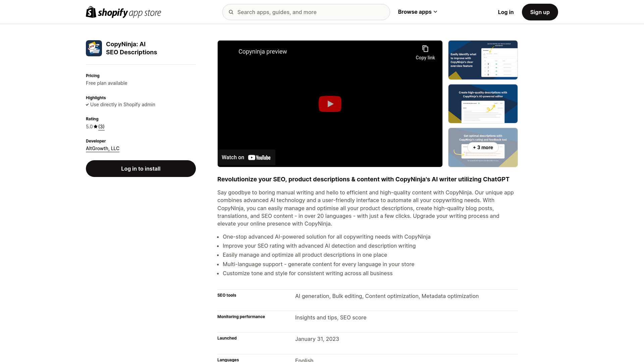Click the Browse apps chevron arrow

click(x=435, y=12)
